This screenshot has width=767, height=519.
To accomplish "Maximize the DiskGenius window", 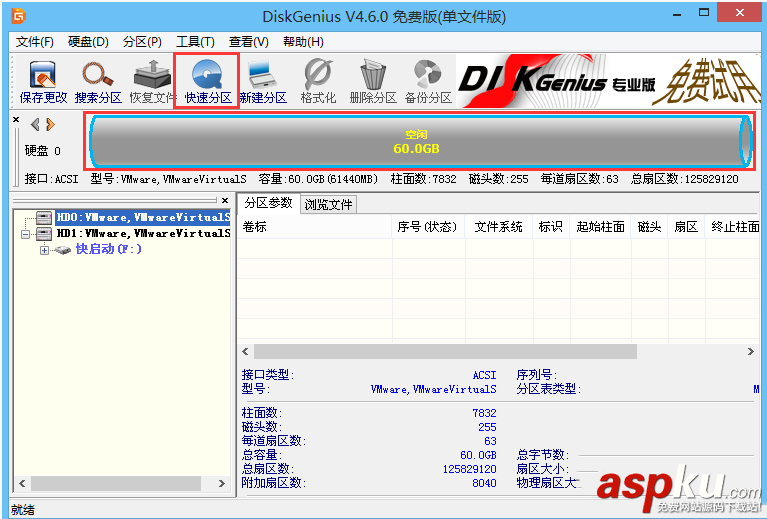I will tap(704, 13).
